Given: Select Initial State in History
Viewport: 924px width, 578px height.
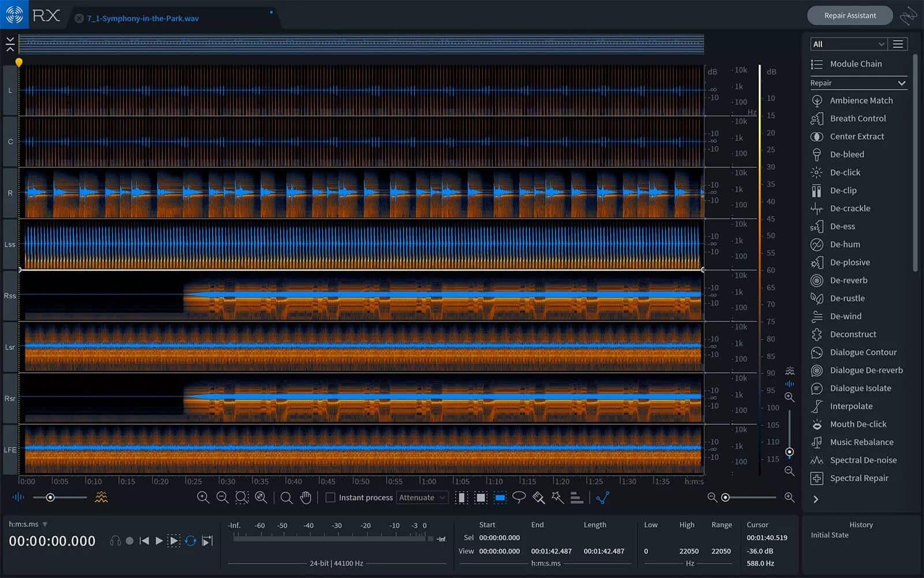Looking at the screenshot, I should point(830,535).
